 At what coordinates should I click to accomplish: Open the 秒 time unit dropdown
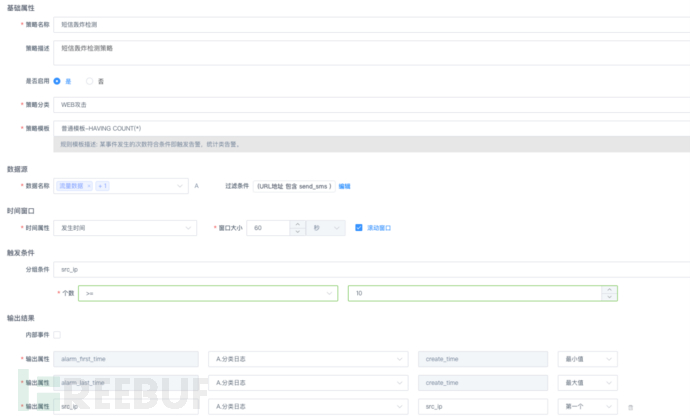pyautogui.click(x=326, y=228)
